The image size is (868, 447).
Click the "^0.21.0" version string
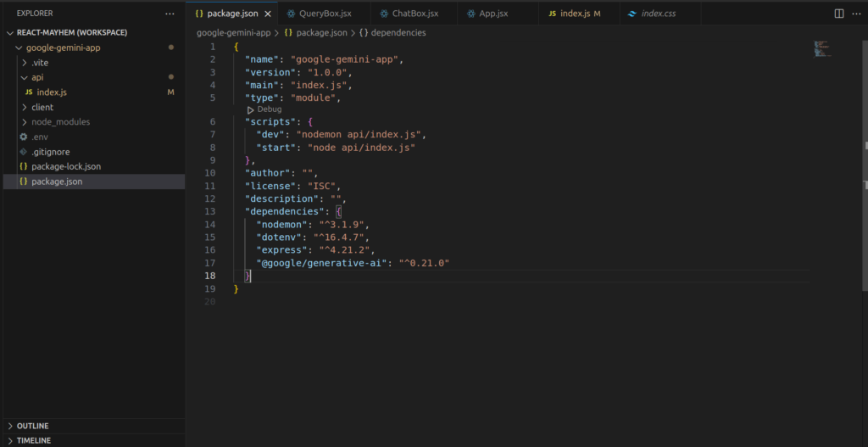[424, 263]
